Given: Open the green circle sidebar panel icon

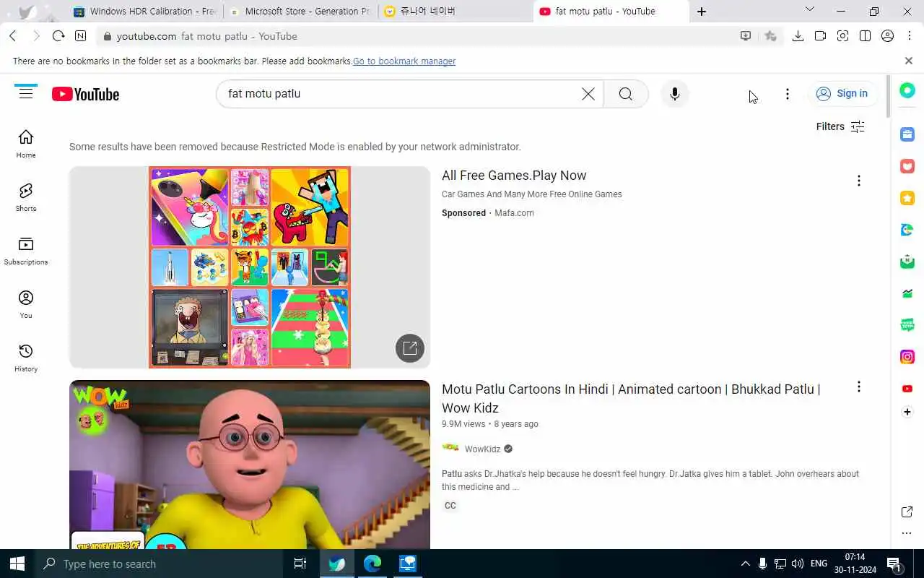Looking at the screenshot, I should [907, 90].
